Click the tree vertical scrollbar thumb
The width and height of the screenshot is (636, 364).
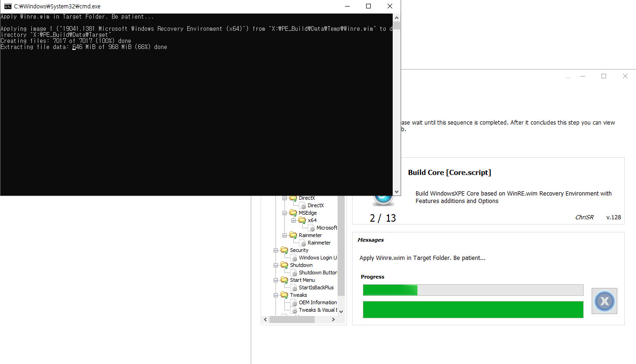tap(341, 245)
